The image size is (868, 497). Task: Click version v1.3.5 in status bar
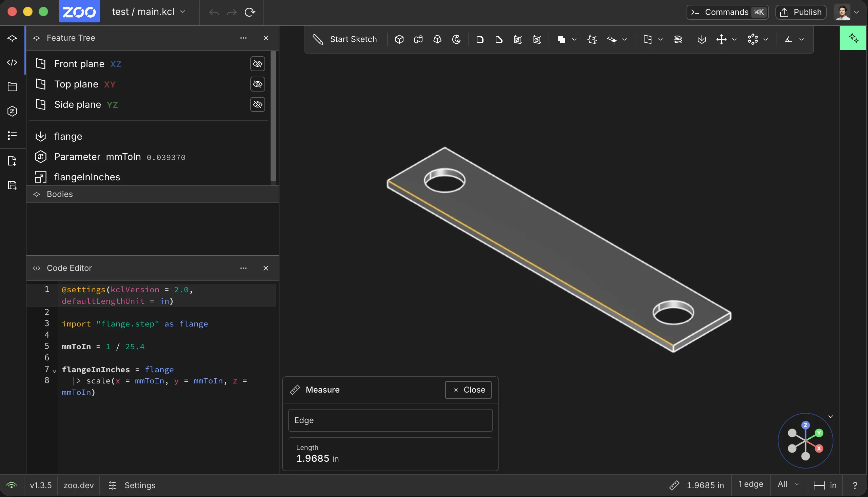tap(41, 485)
